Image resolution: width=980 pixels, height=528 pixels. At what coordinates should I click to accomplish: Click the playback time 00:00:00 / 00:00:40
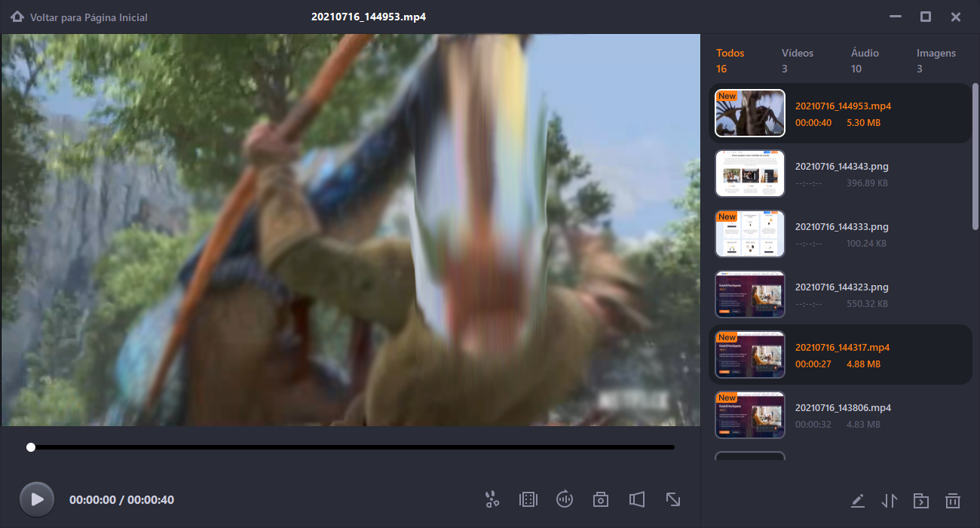click(x=121, y=500)
